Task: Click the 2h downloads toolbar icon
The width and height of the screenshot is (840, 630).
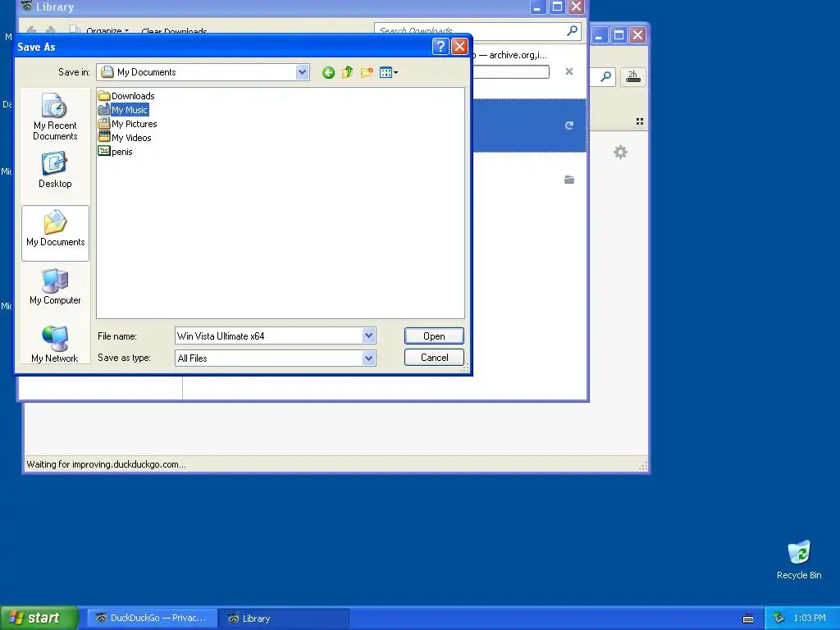Action: click(632, 76)
